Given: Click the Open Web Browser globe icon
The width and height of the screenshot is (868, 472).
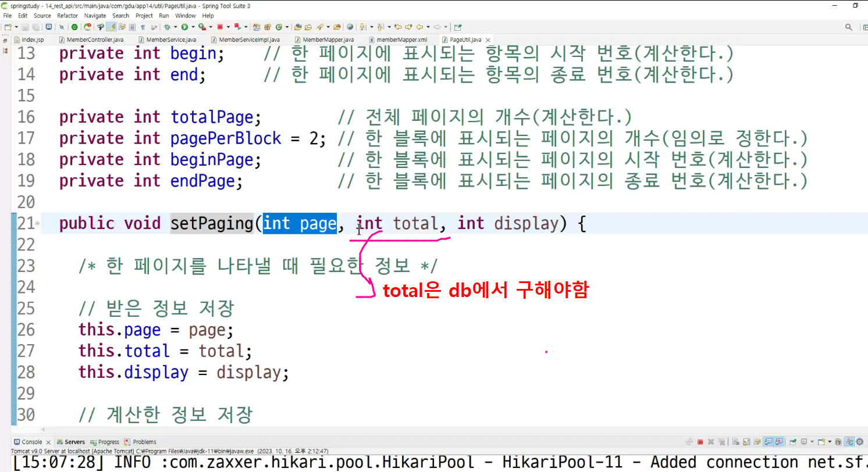Looking at the screenshot, I should tap(350, 27).
